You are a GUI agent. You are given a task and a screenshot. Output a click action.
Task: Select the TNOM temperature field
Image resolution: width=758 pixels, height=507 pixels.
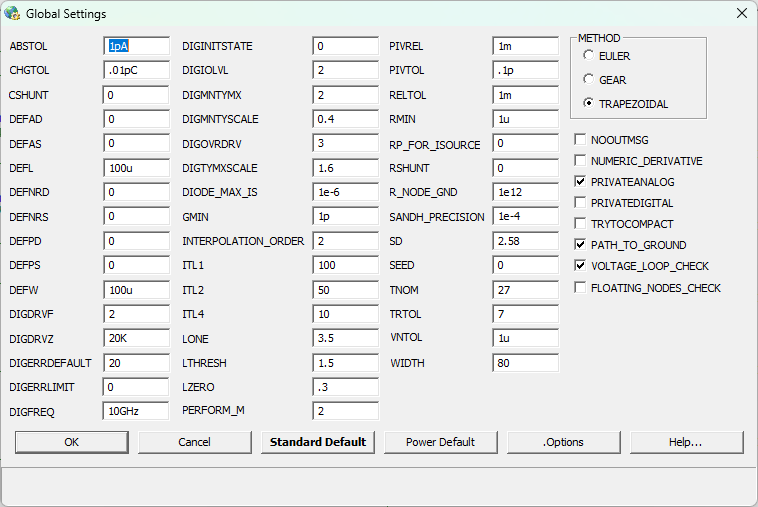(x=525, y=289)
